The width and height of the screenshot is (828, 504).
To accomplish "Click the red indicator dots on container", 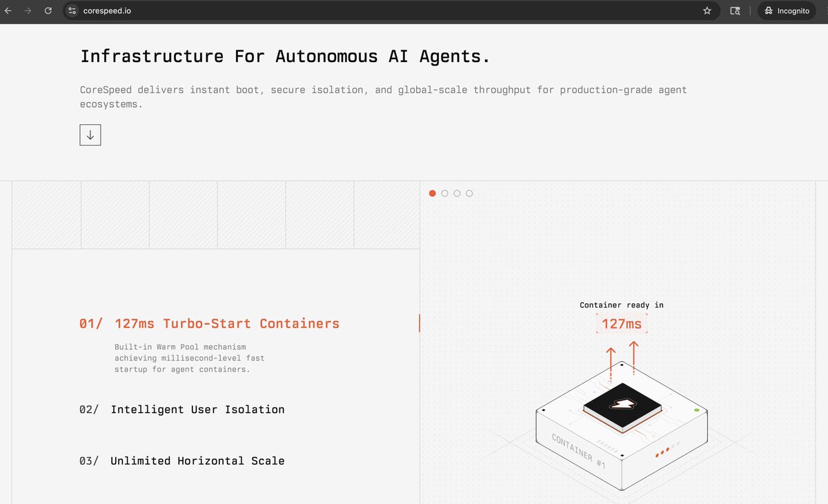I will (662, 453).
